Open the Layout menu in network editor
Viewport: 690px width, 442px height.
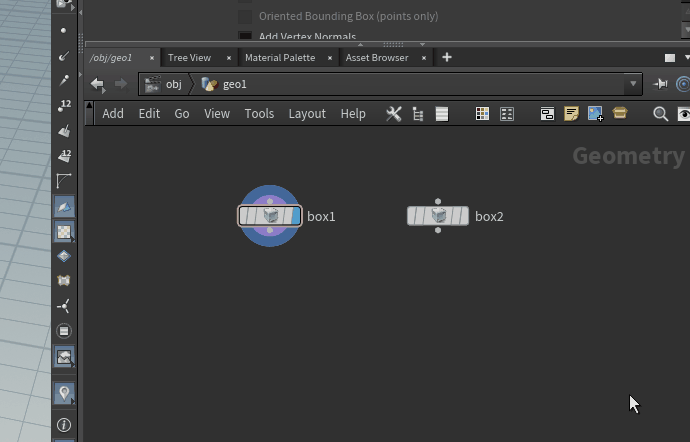click(307, 114)
